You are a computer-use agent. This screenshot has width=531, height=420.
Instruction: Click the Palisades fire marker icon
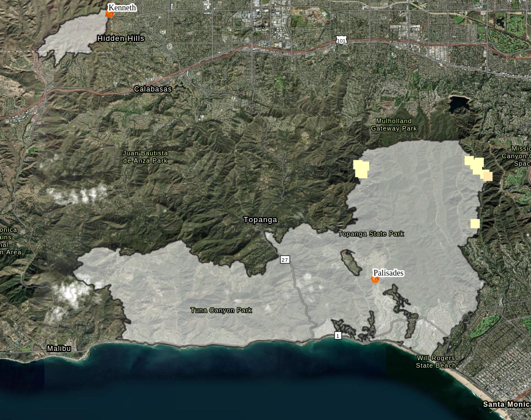[375, 279]
